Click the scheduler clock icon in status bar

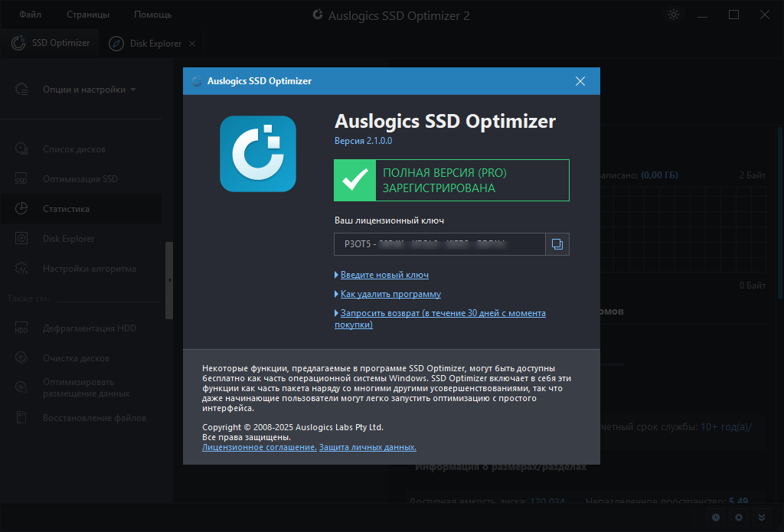click(716, 517)
